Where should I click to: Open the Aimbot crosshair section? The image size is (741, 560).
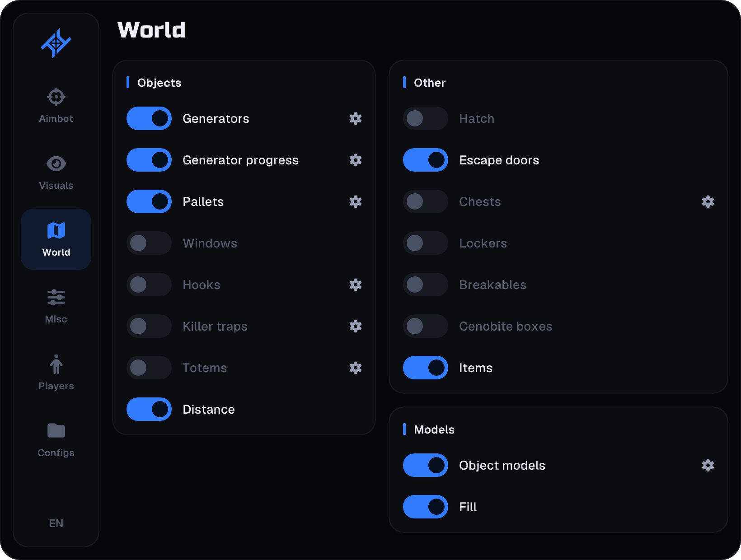point(56,106)
